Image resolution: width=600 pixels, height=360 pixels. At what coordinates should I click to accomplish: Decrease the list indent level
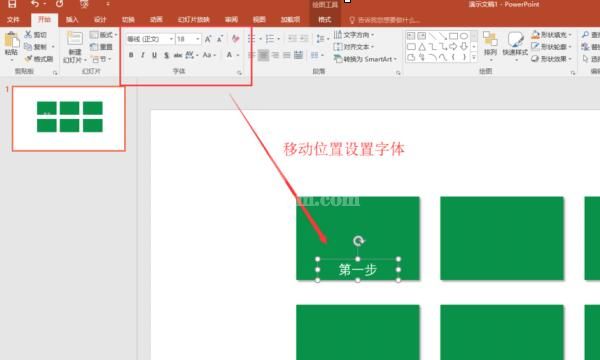point(293,39)
